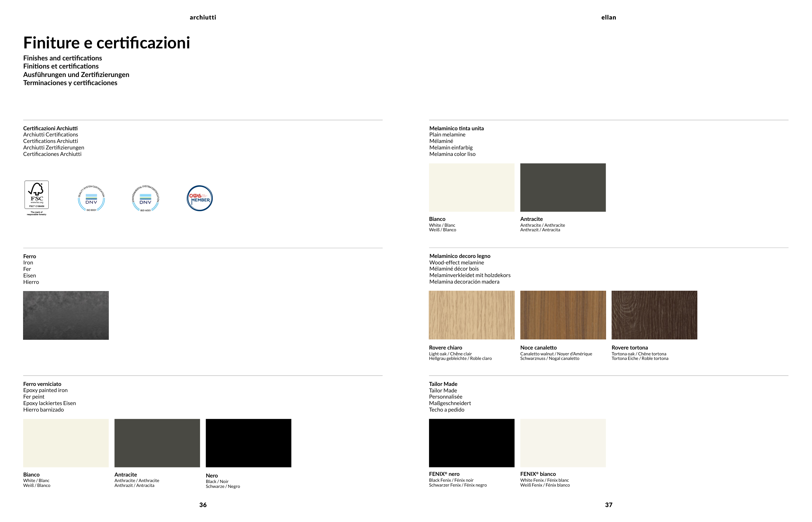Click the ellan header text
The height and width of the screenshot is (522, 812).
click(608, 17)
